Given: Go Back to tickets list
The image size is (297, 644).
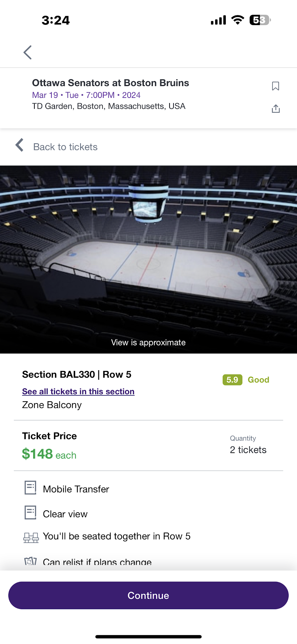Looking at the screenshot, I should pos(65,147).
